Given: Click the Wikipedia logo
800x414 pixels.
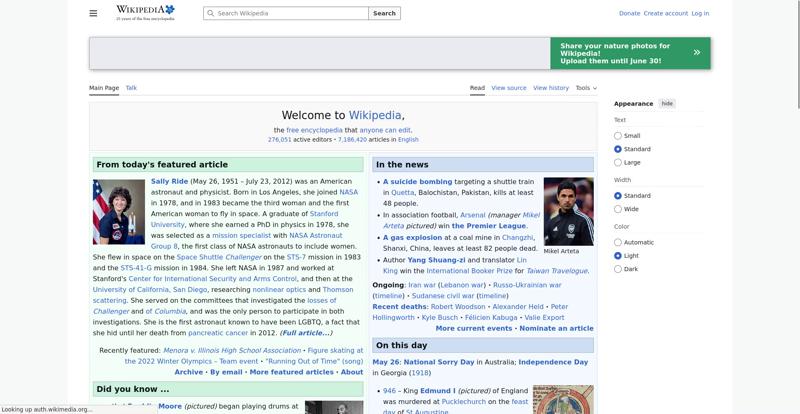Looking at the screenshot, I should [145, 13].
